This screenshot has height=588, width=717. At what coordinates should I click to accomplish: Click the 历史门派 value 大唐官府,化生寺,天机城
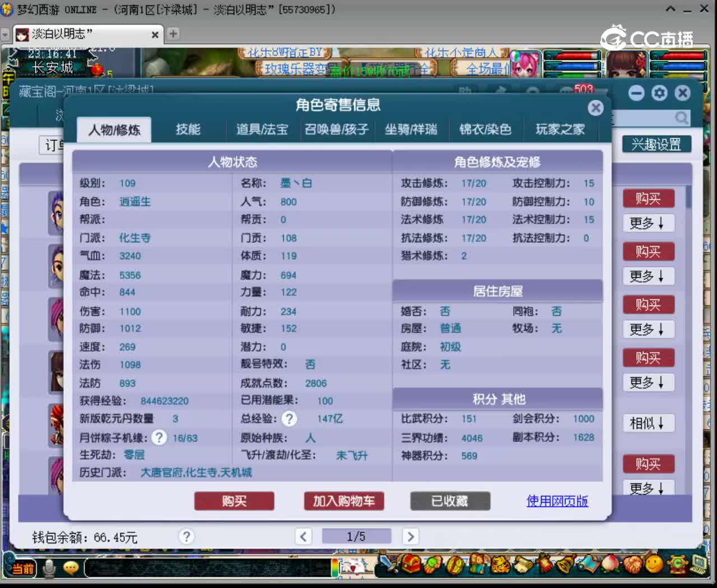click(x=196, y=473)
